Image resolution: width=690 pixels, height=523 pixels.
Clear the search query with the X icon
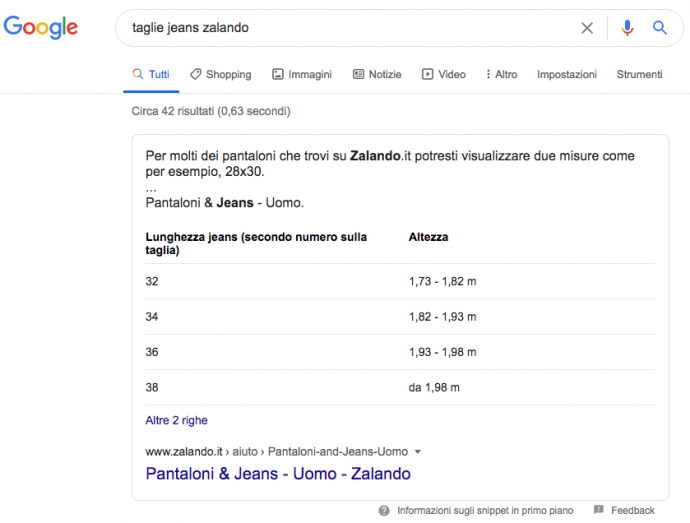pyautogui.click(x=587, y=28)
